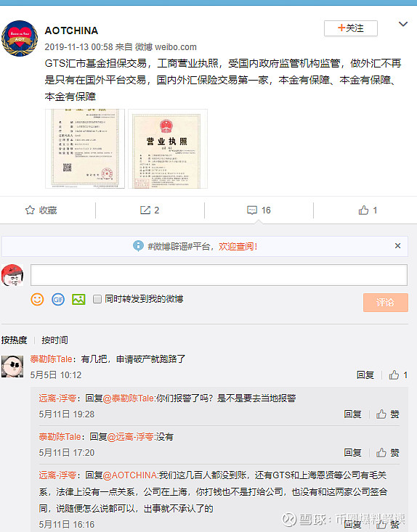417x532 pixels.
Task: Click the comment text input box
Action: 219,275
